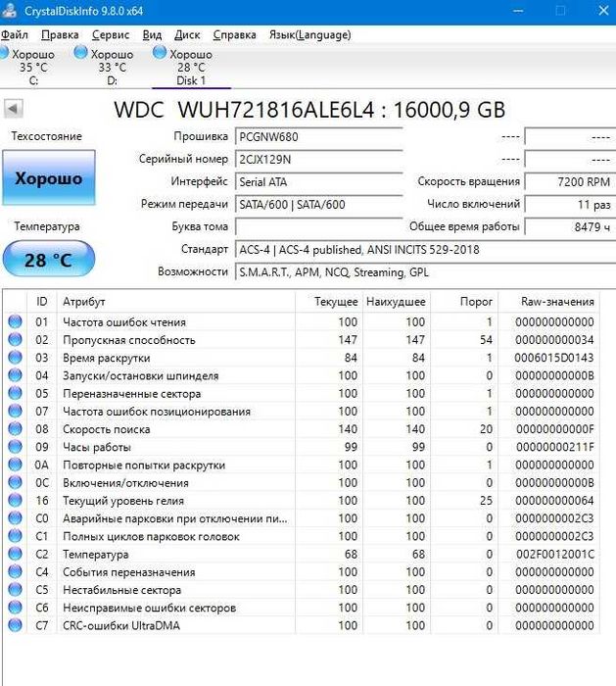Viewport: 616px width, 686px height.
Task: Click status orb for attribute 04 spindle starts
Action: point(16,375)
